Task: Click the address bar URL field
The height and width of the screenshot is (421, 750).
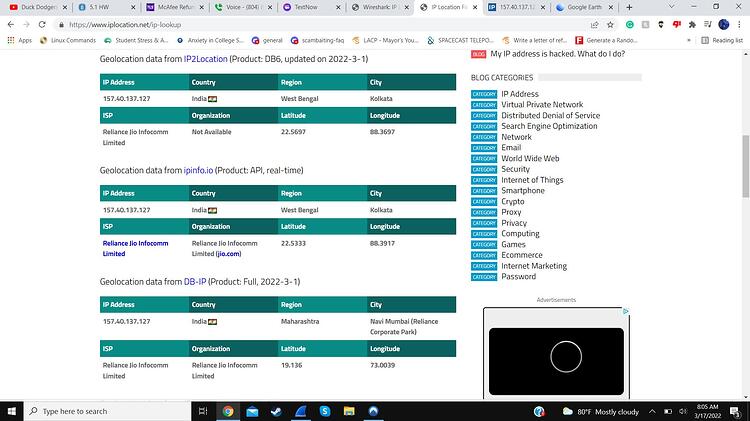Action: tap(325, 24)
